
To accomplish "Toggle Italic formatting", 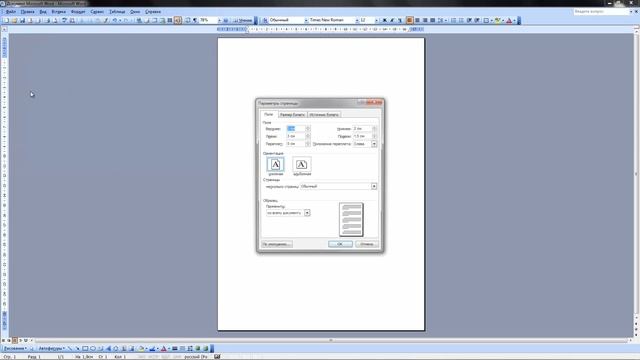I will [392, 20].
